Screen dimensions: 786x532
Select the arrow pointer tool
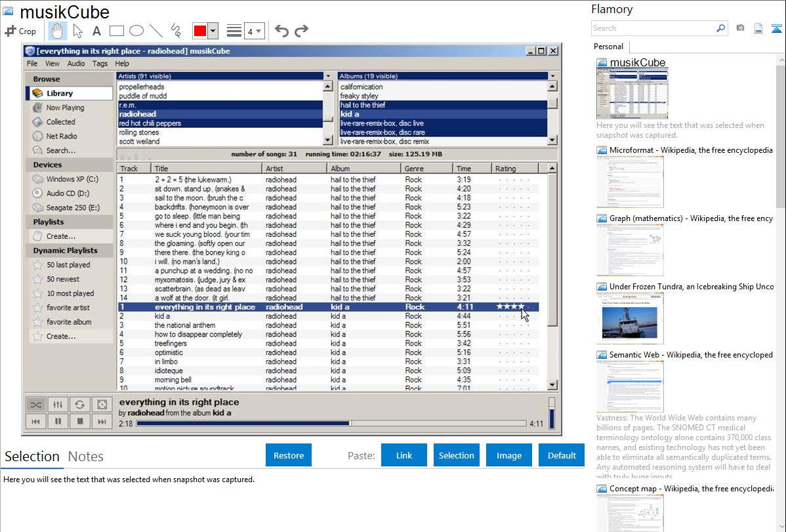pos(77,31)
